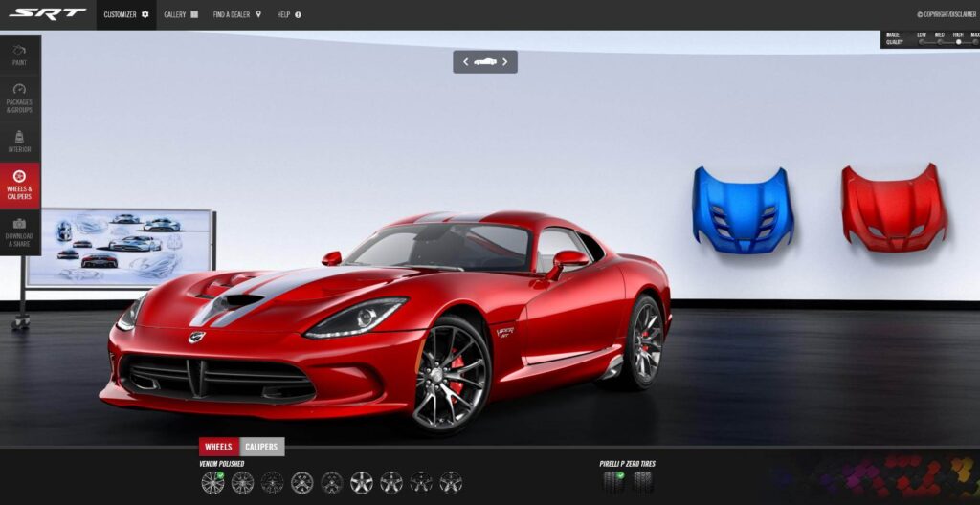This screenshot has height=505, width=980.
Task: Open Find a Dealer
Action: pyautogui.click(x=237, y=14)
